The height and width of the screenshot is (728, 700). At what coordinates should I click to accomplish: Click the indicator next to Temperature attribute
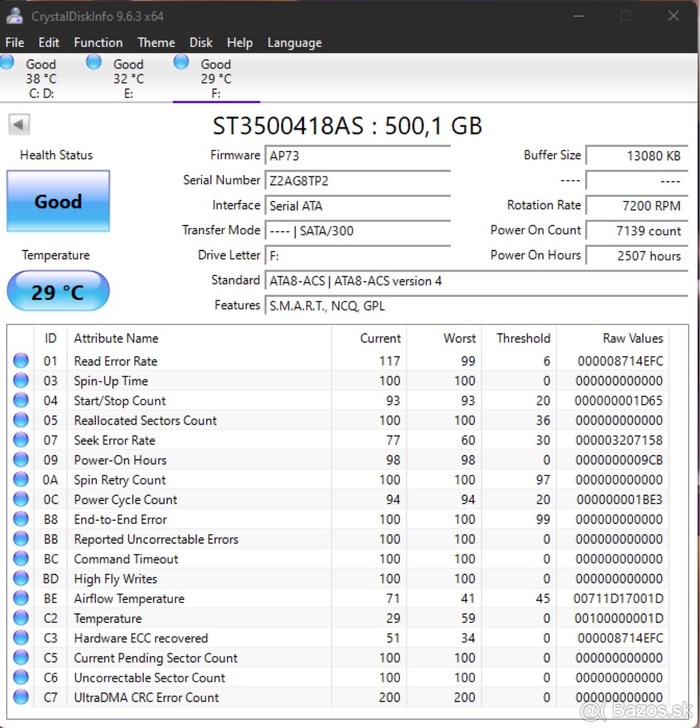20,618
